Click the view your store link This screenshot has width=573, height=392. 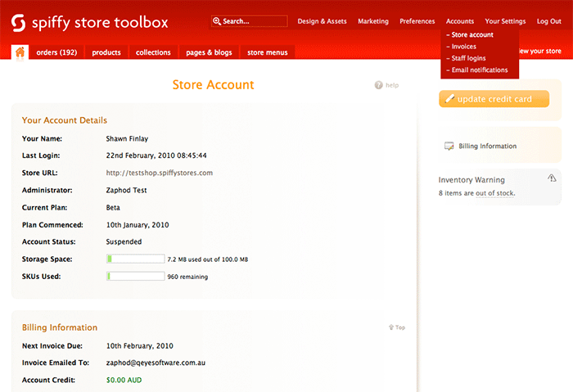pyautogui.click(x=540, y=51)
